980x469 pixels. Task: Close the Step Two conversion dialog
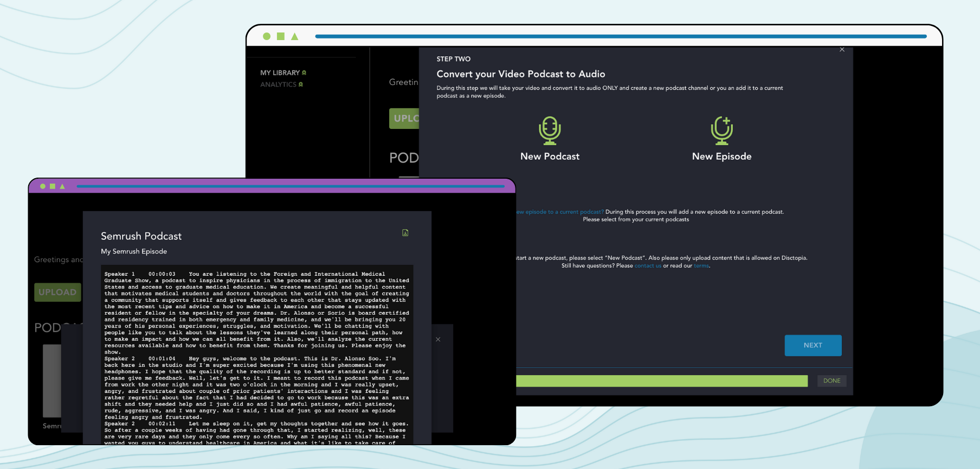coord(842,49)
